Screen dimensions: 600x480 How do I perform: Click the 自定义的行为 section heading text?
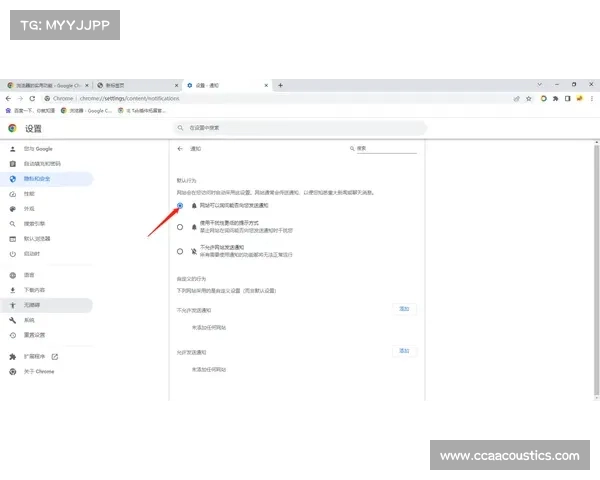pos(191,279)
